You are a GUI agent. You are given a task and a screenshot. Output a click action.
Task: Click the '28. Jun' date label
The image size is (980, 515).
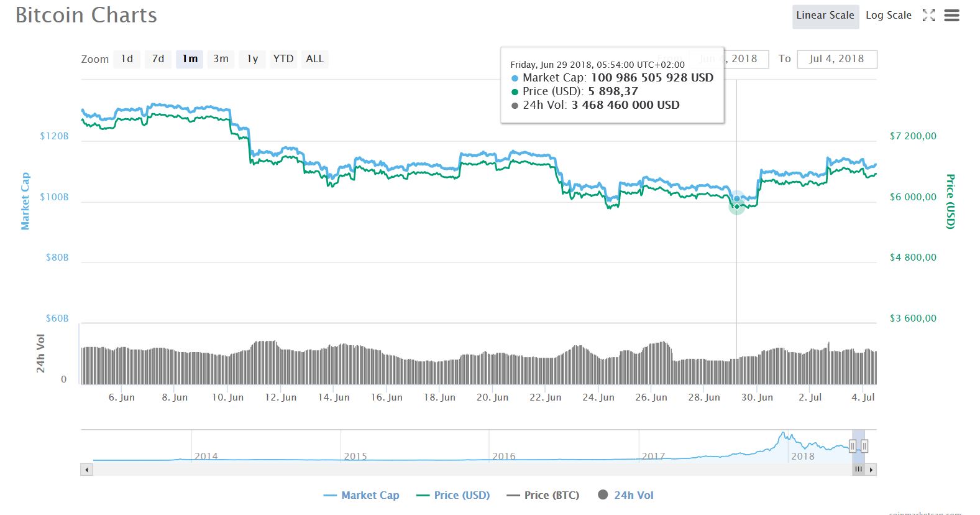(x=704, y=397)
